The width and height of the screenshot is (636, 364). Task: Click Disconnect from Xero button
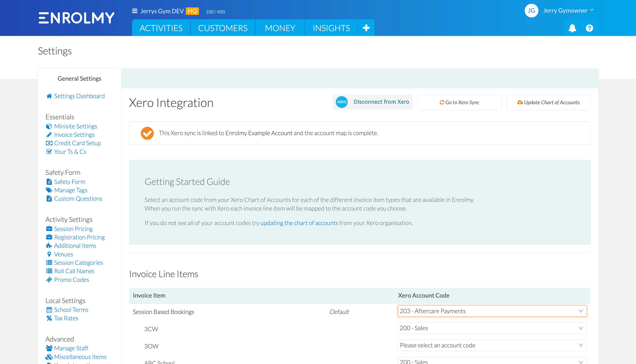[x=372, y=102]
